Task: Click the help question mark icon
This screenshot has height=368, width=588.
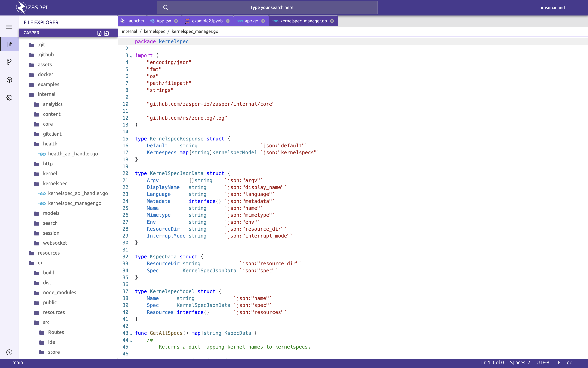Action: 9,352
